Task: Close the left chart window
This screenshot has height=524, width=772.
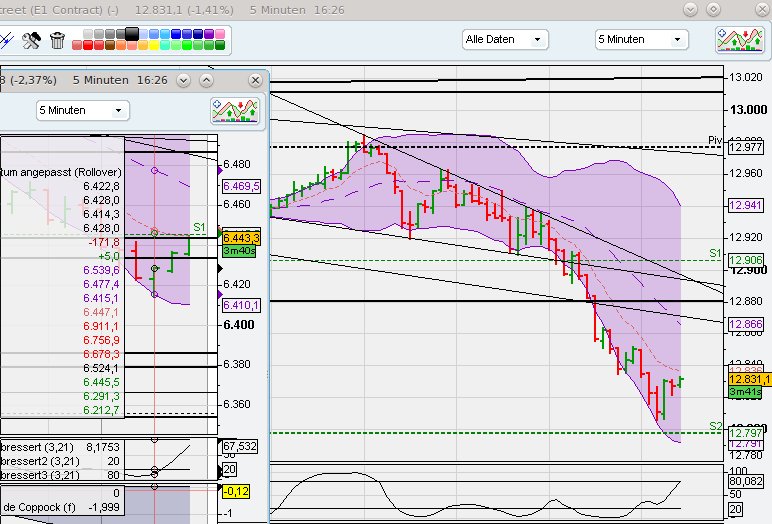Action: (x=255, y=80)
